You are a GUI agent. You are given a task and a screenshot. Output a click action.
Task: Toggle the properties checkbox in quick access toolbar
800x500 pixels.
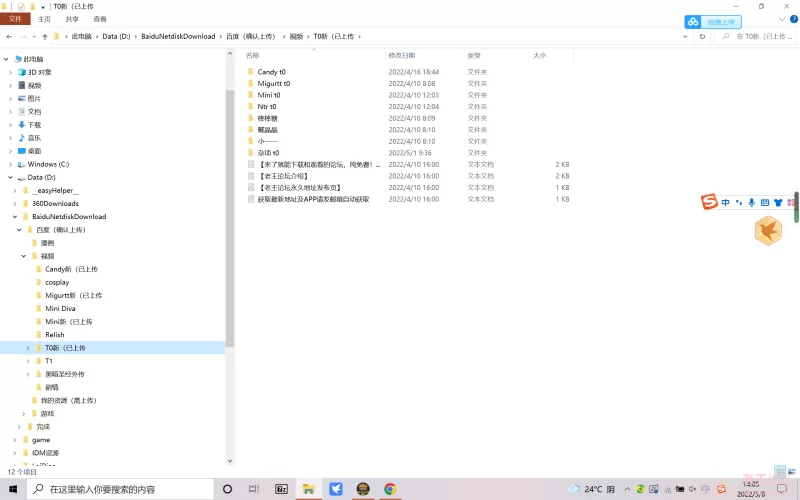[21, 6]
